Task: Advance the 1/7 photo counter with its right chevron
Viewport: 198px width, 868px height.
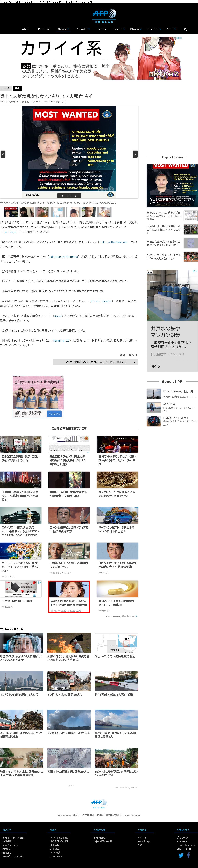Action: tap(76, 195)
